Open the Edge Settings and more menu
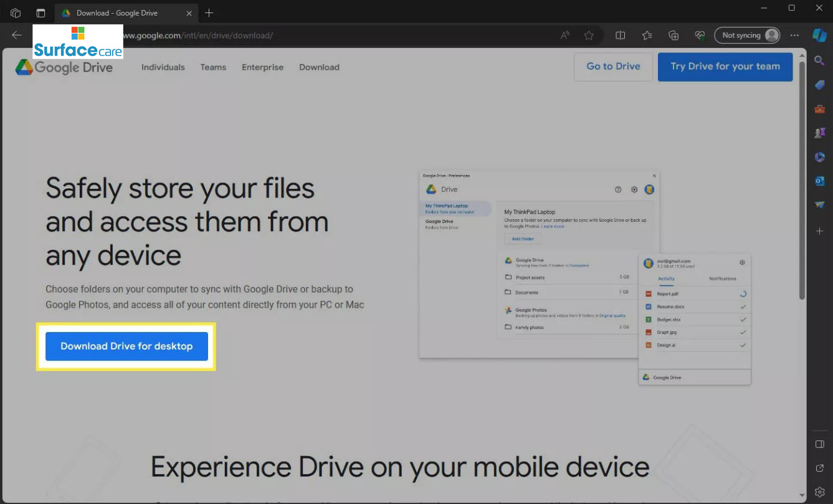The width and height of the screenshot is (833, 504). 794,36
